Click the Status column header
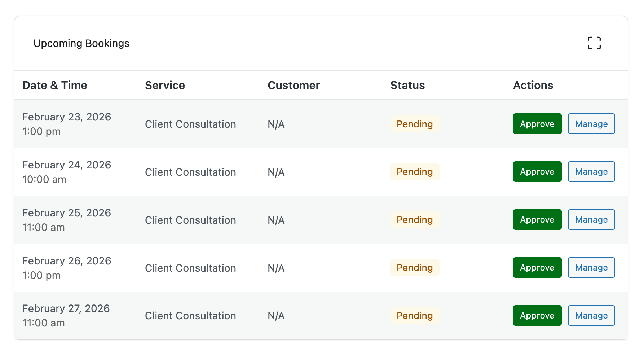This screenshot has height=355, width=644. pyautogui.click(x=407, y=86)
